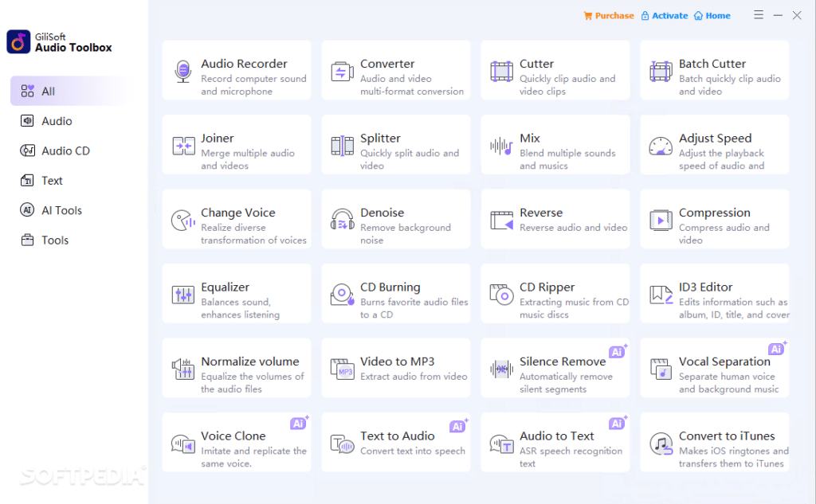The width and height of the screenshot is (816, 504).
Task: Click the Ai badge on Audio to Text
Action: point(618,424)
